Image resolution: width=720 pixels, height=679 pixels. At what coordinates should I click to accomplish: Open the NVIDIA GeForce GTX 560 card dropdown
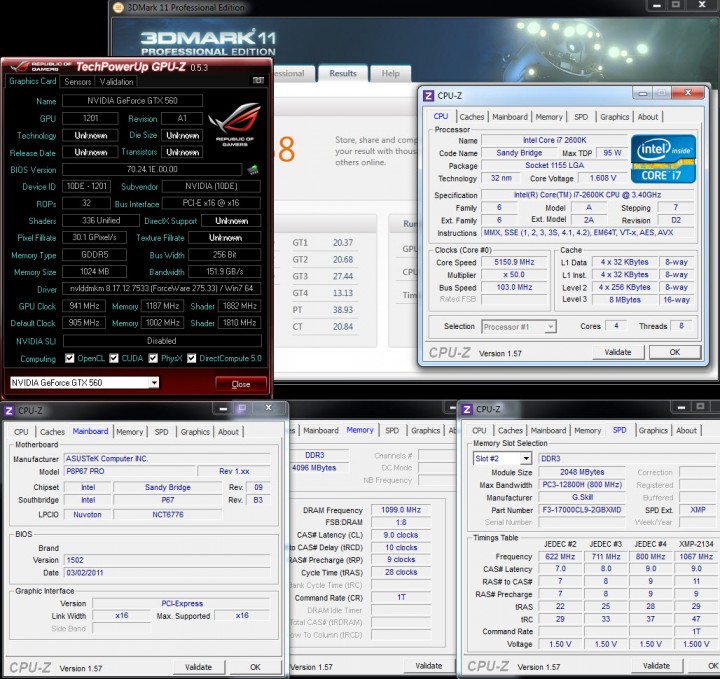click(154, 382)
